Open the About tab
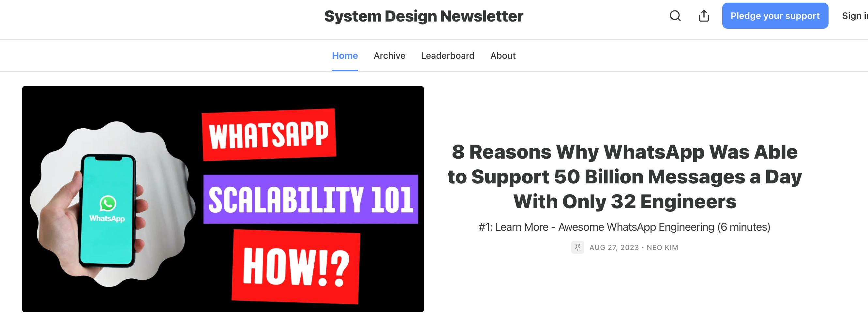Viewport: 868px width, 327px height. [503, 55]
